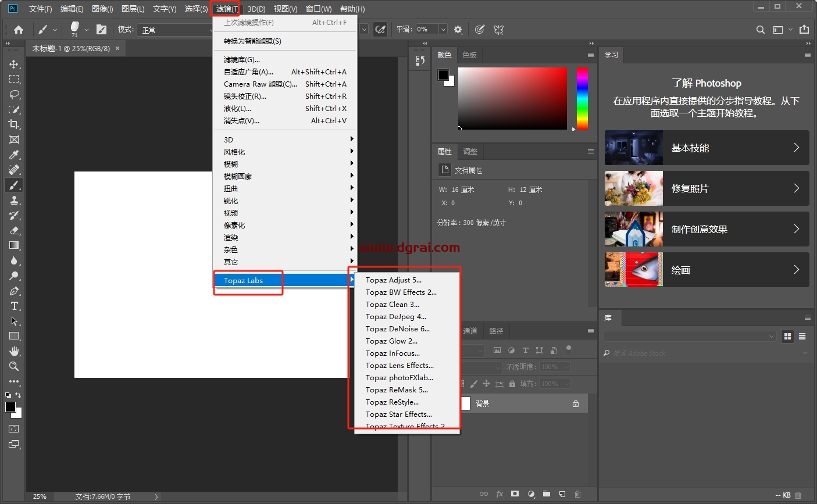
Task: Open brush smoothing options gear
Action: click(458, 30)
